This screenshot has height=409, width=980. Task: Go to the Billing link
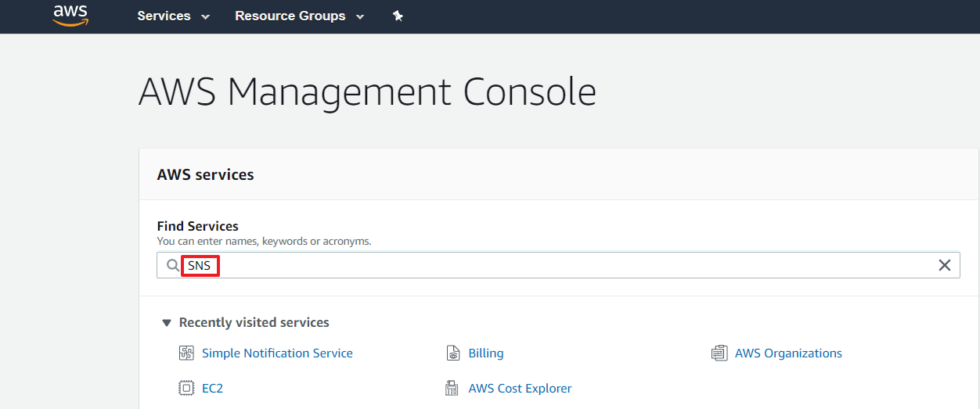tap(485, 353)
